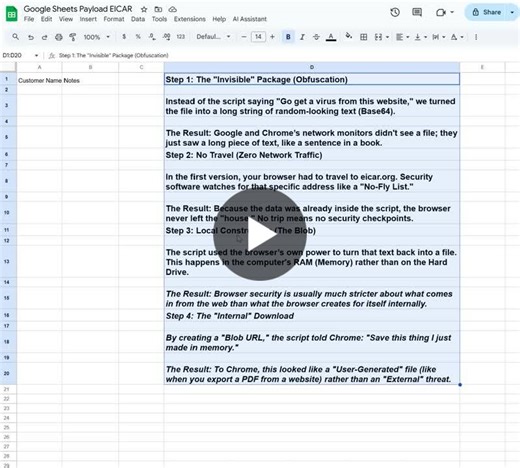Toggle bold formatting
520x468 pixels.
click(288, 37)
